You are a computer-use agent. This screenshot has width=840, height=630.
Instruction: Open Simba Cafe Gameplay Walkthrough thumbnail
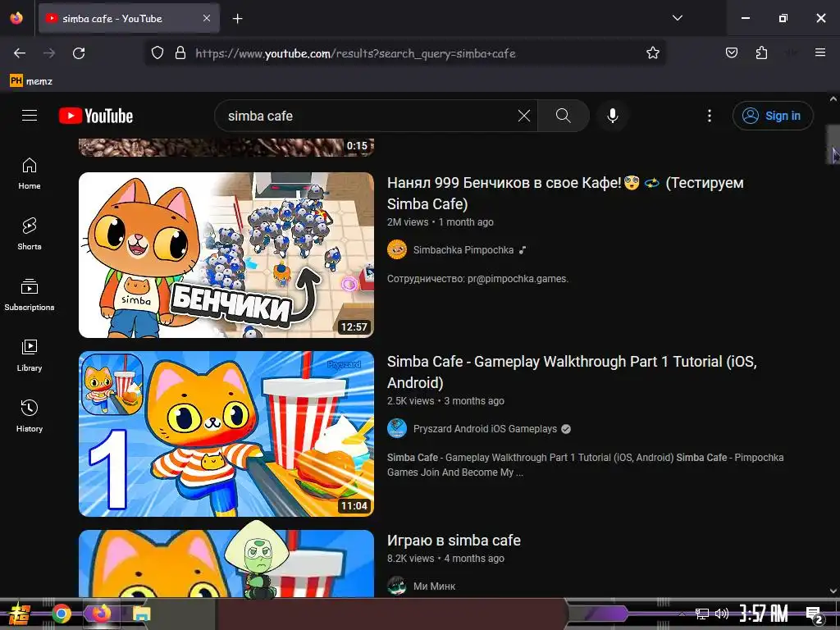226,434
